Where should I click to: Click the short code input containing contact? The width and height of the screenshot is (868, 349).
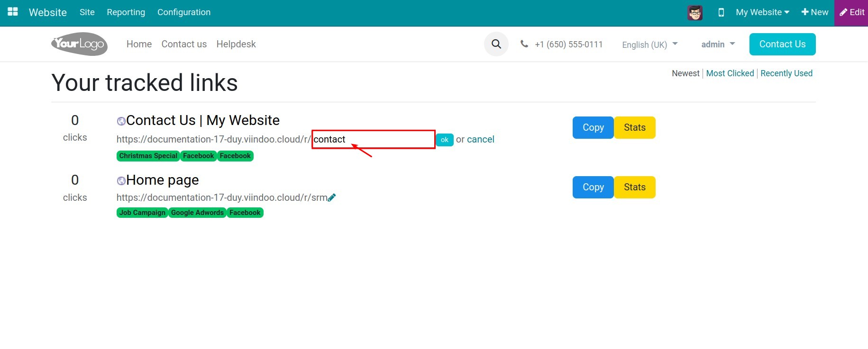click(x=374, y=139)
